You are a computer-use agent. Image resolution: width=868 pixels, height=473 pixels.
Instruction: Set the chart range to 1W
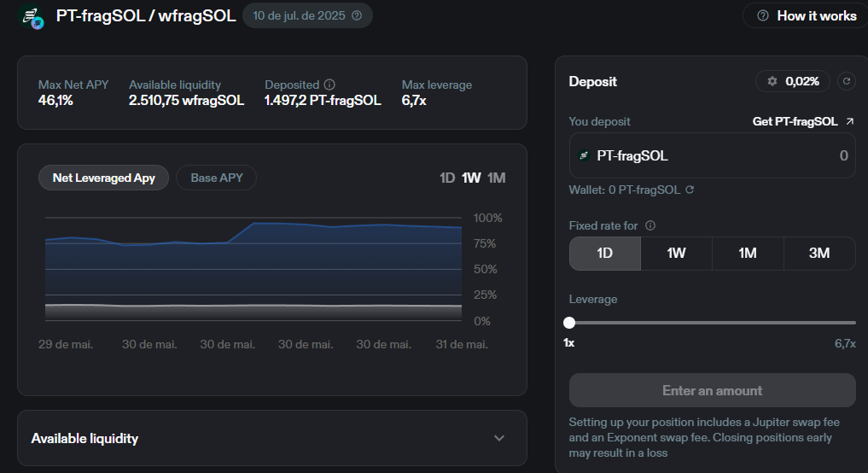[471, 178]
